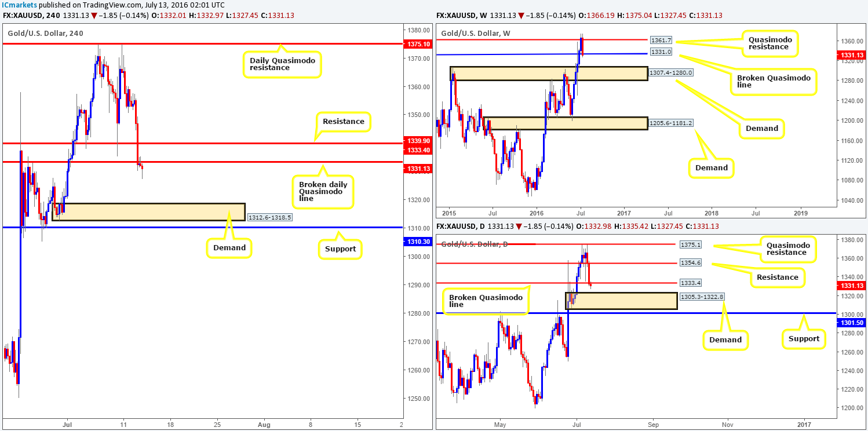Select the daily Broken Quasimodo line callout
Screen dimensions: 868x431
pyautogui.click(x=485, y=301)
